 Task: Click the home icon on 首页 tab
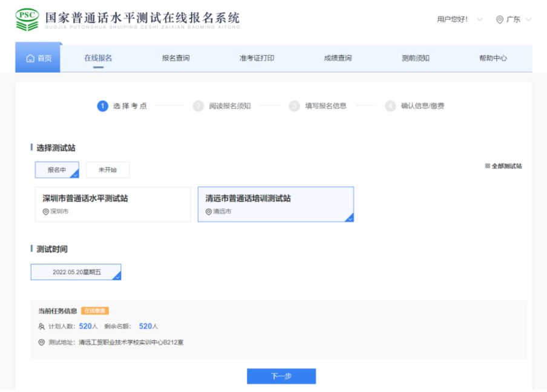click(30, 58)
